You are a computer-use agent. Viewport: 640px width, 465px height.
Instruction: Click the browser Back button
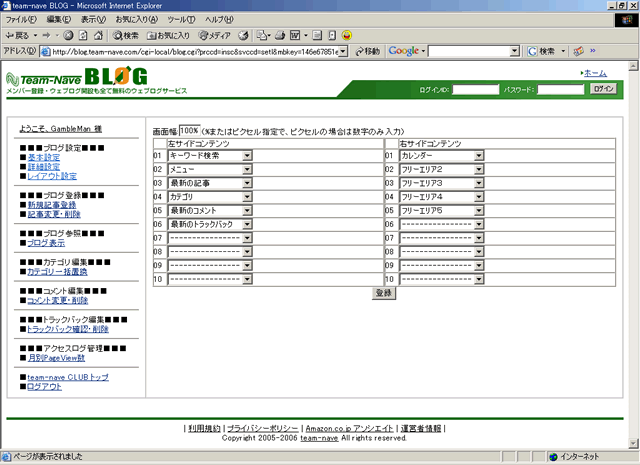[x=20, y=35]
